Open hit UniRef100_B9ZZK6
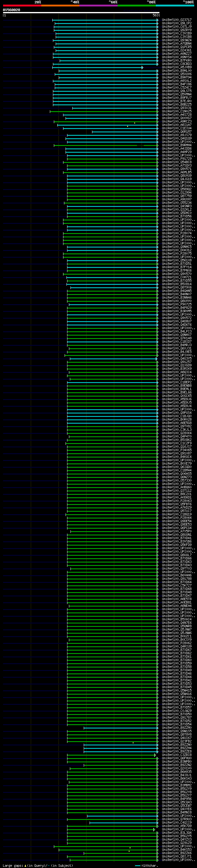 [177, 853]
